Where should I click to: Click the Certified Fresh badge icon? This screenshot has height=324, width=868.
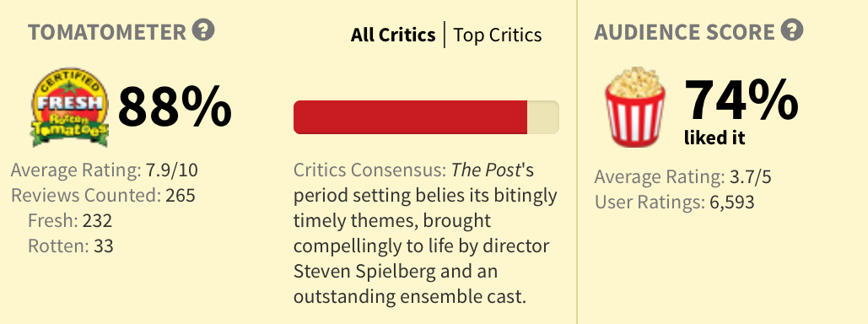point(70,107)
